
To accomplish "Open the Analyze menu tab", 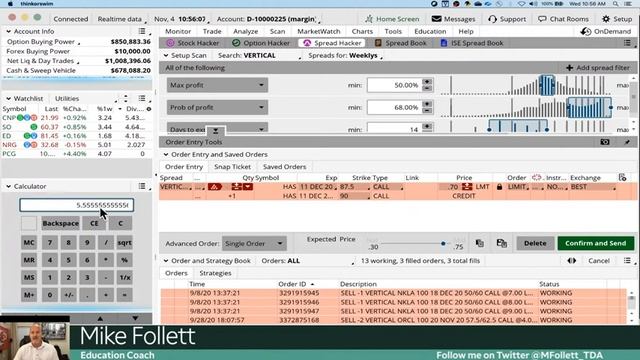I will [245, 31].
